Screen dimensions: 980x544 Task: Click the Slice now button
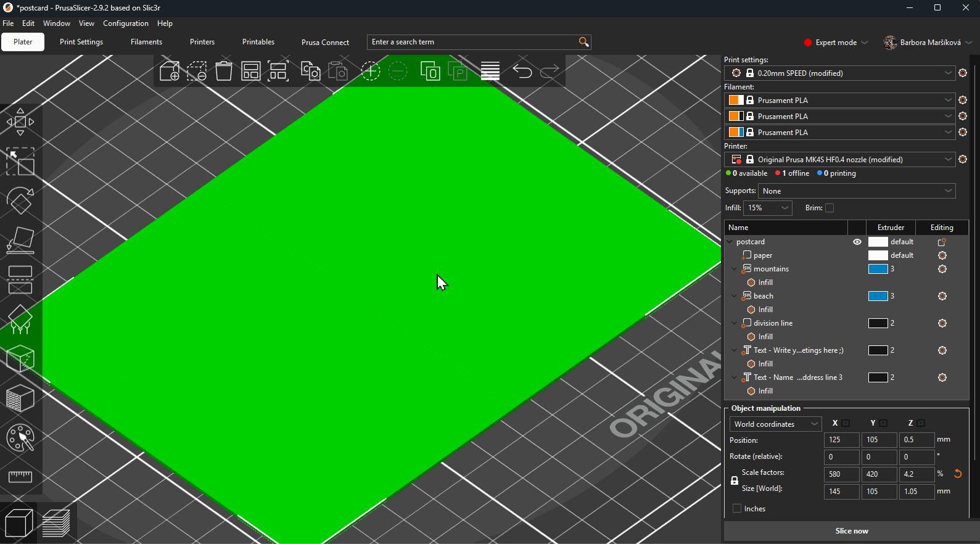(851, 531)
